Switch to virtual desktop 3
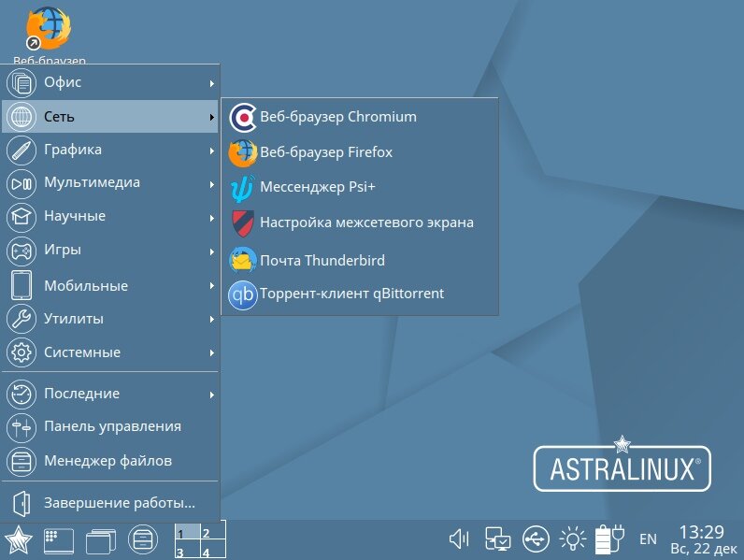This screenshot has height=560, width=744. pos(188,549)
